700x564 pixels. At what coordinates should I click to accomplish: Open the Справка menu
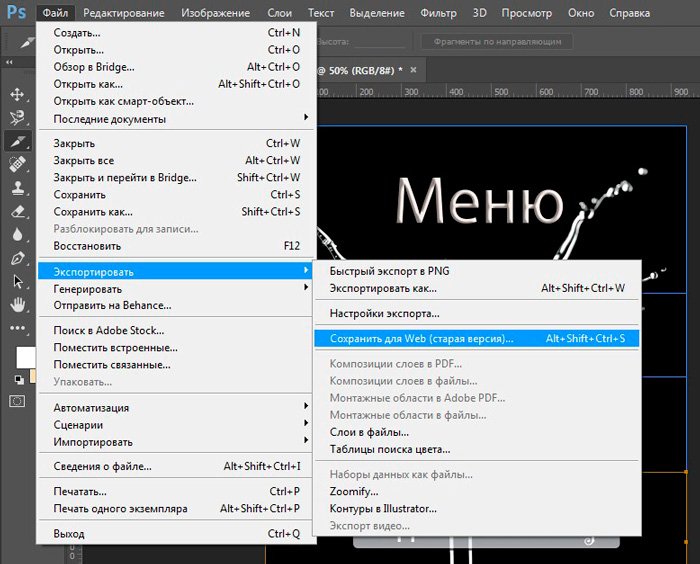[x=629, y=13]
